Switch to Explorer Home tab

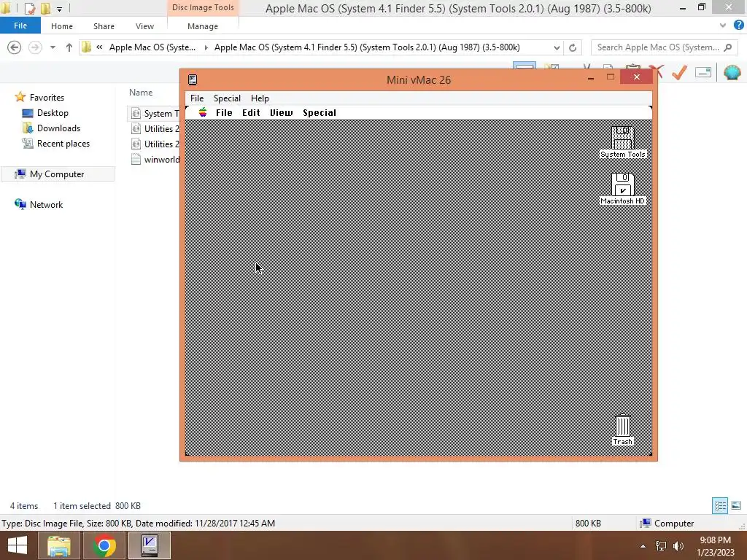point(62,26)
